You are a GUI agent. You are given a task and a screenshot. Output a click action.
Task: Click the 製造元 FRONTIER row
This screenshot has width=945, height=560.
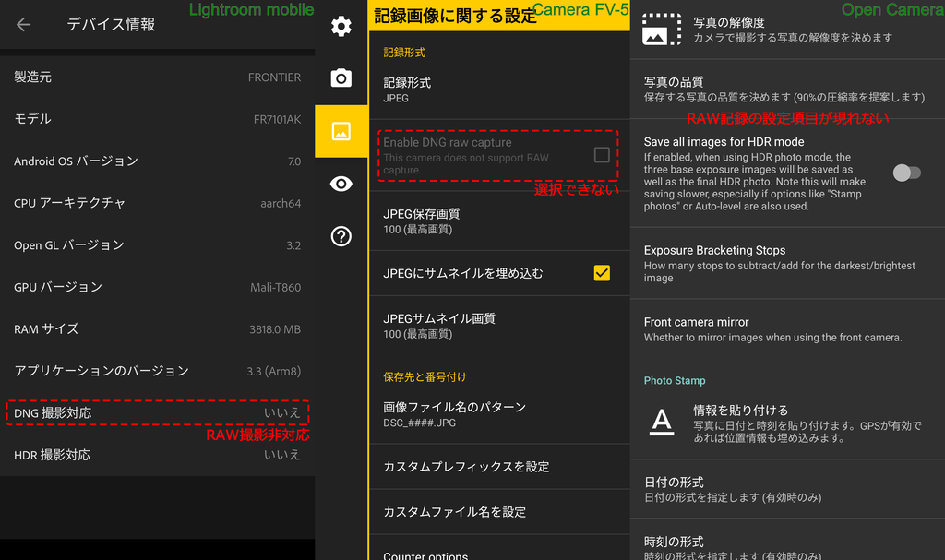pyautogui.click(x=157, y=77)
